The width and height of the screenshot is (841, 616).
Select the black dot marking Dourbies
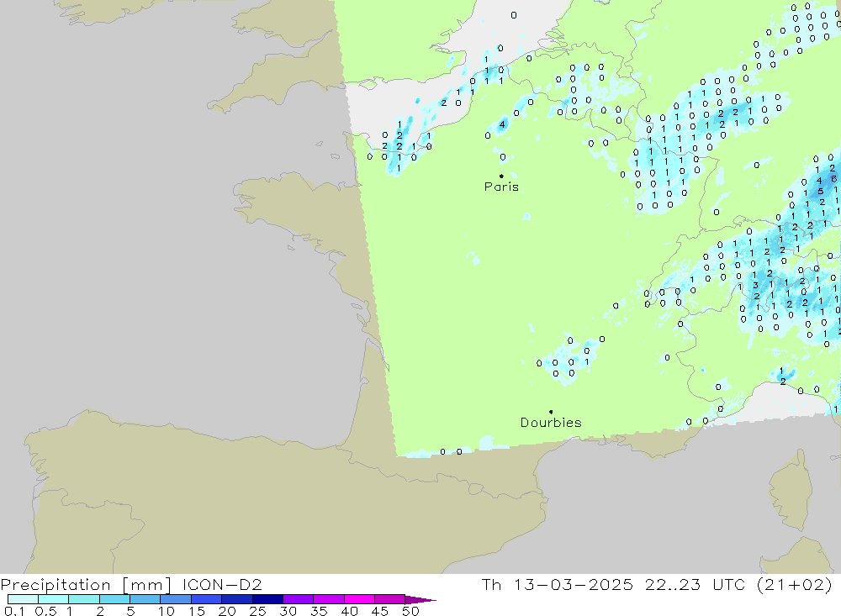point(551,412)
